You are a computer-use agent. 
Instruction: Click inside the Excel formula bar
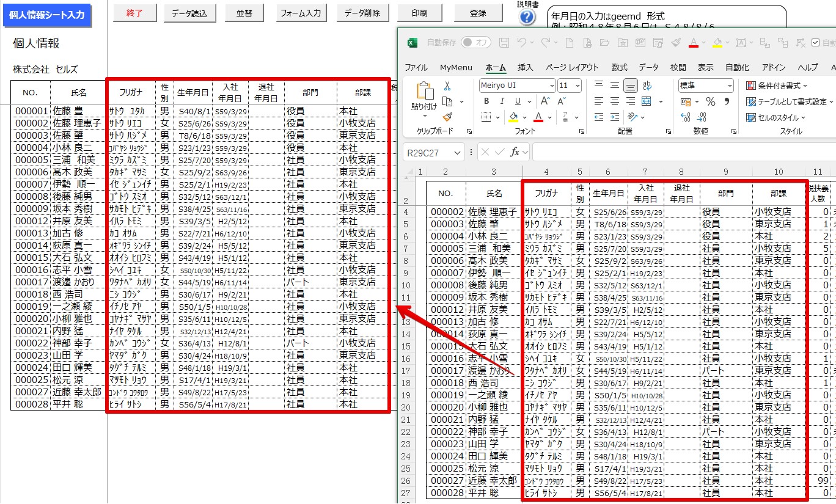click(684, 152)
